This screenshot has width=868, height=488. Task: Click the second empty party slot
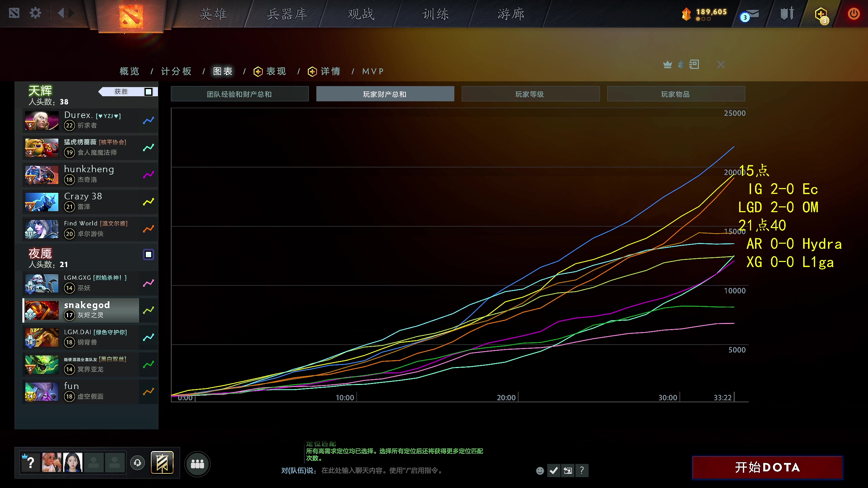coord(115,463)
